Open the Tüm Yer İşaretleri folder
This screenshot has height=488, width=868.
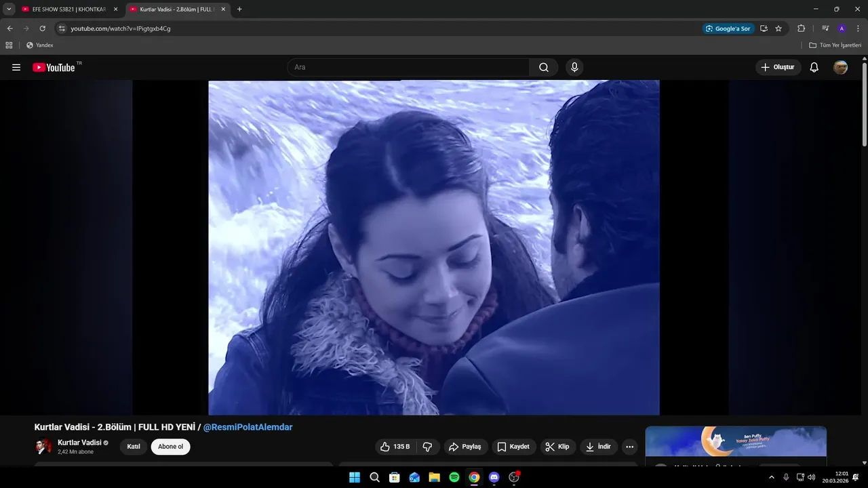(x=835, y=45)
